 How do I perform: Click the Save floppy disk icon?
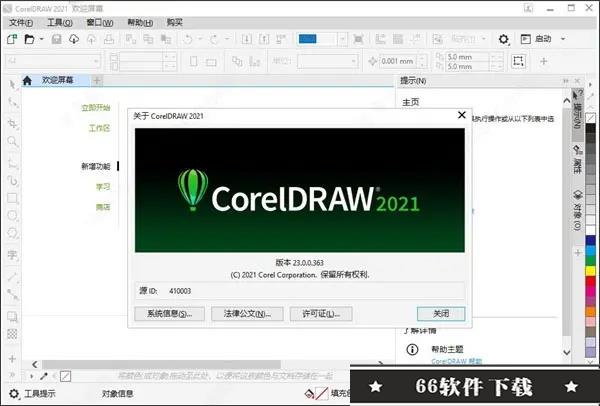[x=56, y=39]
